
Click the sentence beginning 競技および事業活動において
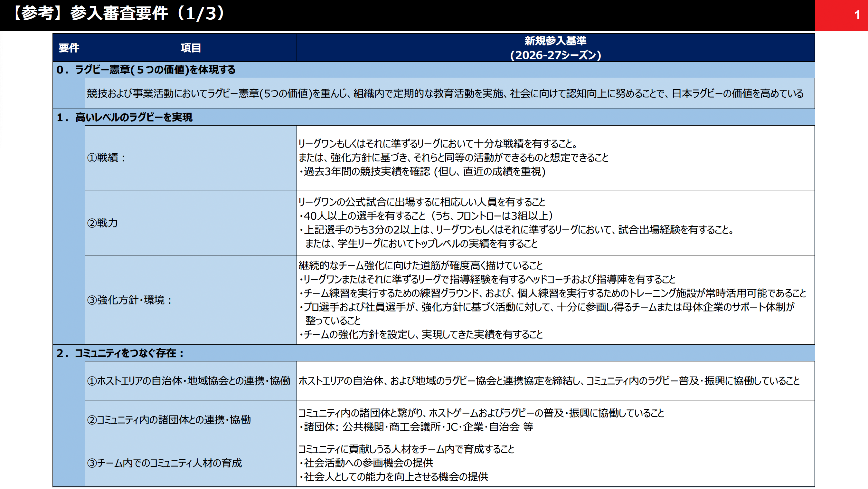click(x=445, y=93)
